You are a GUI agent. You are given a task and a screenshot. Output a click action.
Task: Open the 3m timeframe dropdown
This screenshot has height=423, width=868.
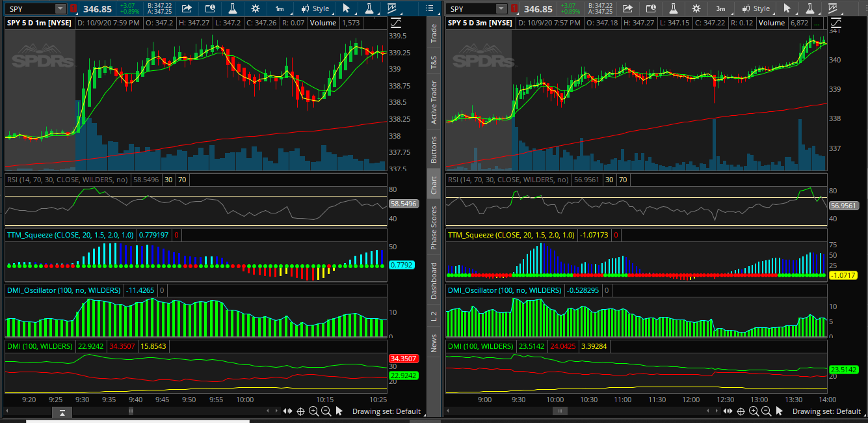(x=720, y=9)
